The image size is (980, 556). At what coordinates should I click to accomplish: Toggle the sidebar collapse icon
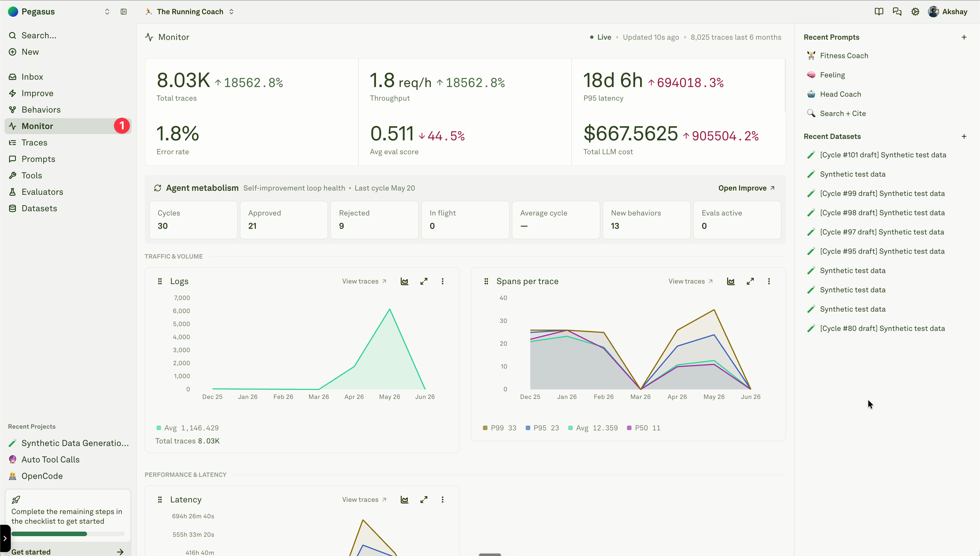point(123,12)
